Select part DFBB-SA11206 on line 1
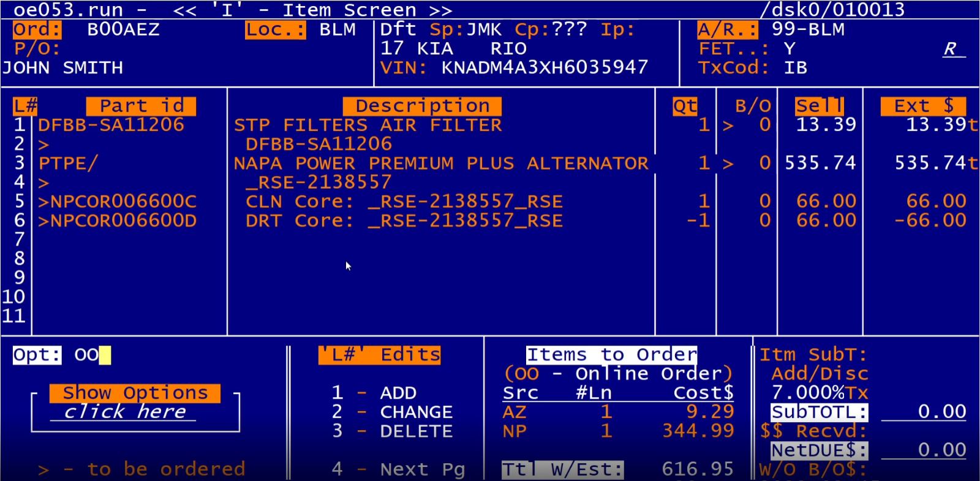The width and height of the screenshot is (980, 481). (x=111, y=125)
